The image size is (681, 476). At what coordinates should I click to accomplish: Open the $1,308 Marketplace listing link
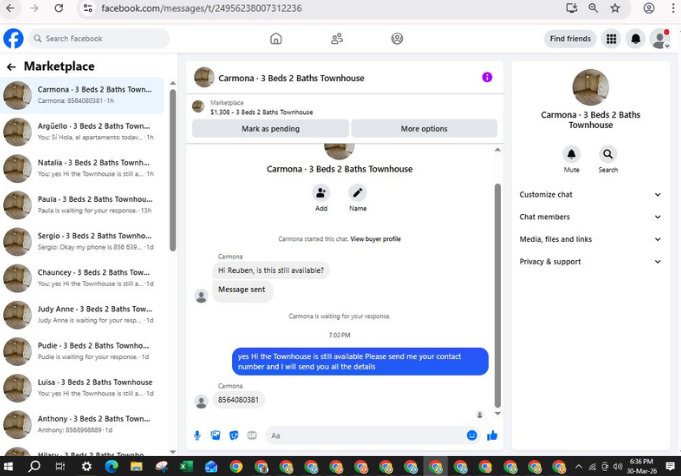coord(261,112)
